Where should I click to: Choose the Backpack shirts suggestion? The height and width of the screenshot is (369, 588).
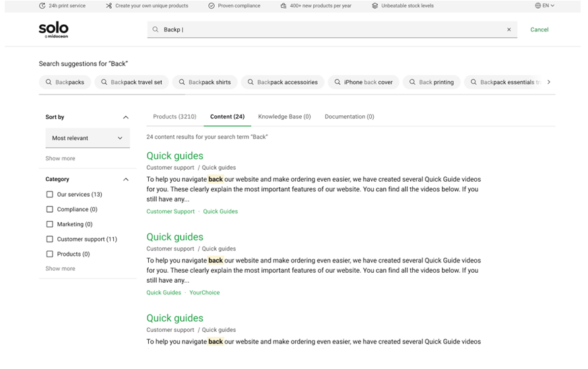coord(205,82)
